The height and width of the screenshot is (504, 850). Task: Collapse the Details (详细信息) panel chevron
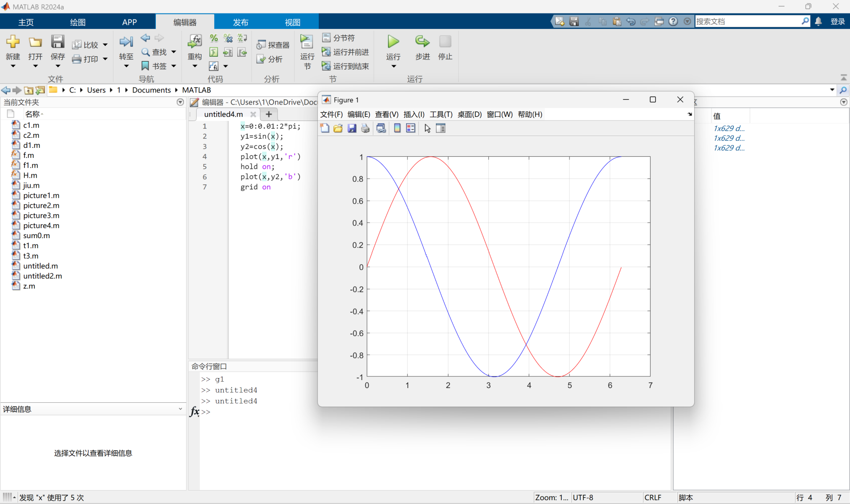[x=180, y=409]
